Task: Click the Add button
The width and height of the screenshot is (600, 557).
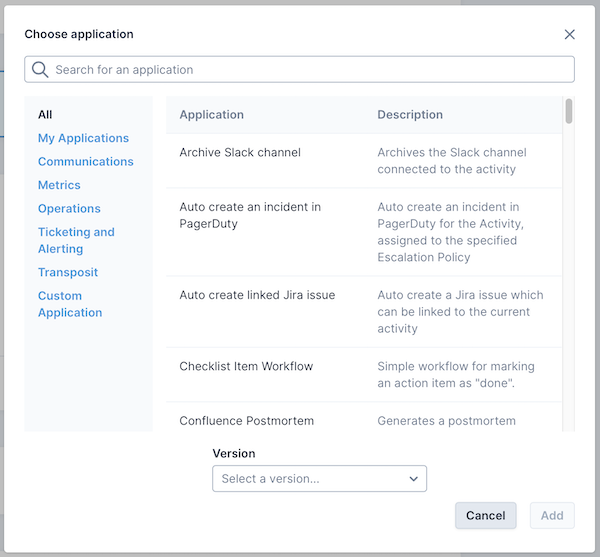Action: [552, 515]
